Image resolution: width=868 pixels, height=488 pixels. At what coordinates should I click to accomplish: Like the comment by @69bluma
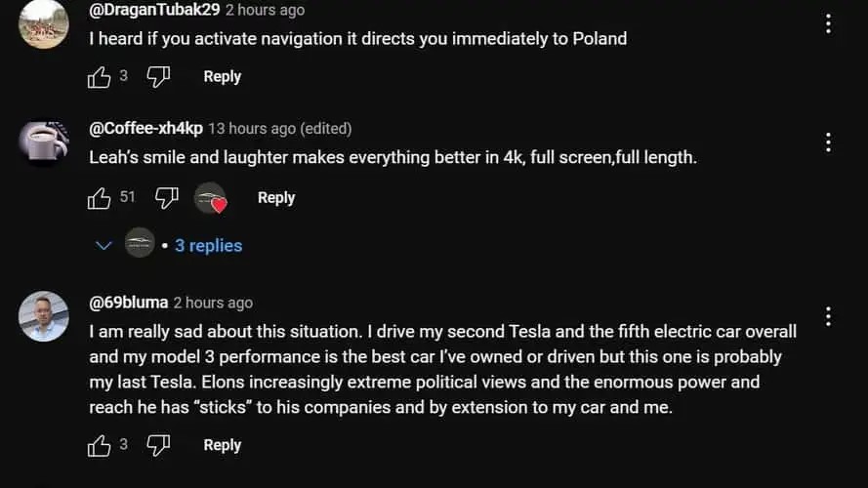pyautogui.click(x=100, y=446)
